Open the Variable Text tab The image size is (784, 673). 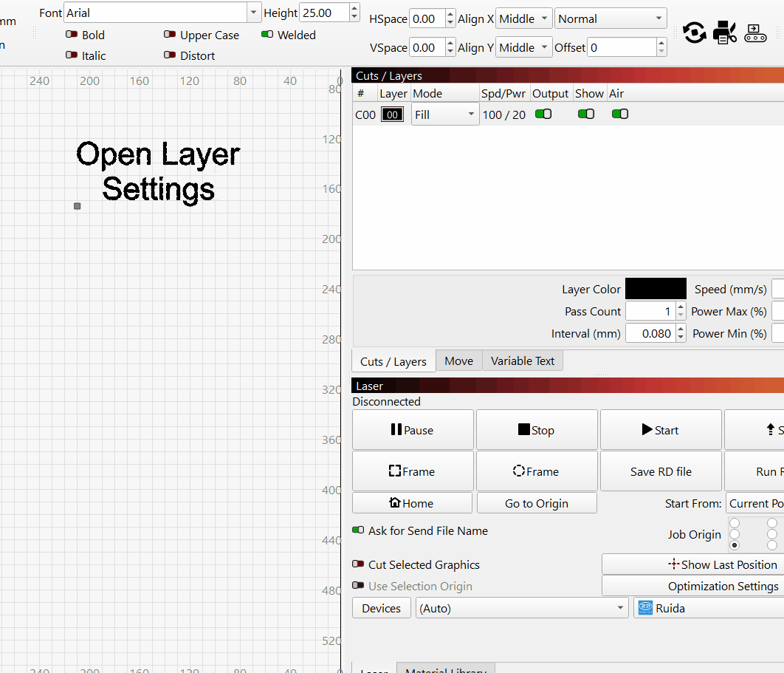click(523, 361)
